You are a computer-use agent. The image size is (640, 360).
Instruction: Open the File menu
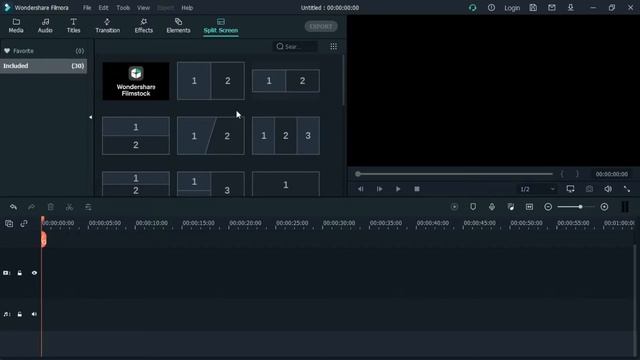pyautogui.click(x=87, y=8)
